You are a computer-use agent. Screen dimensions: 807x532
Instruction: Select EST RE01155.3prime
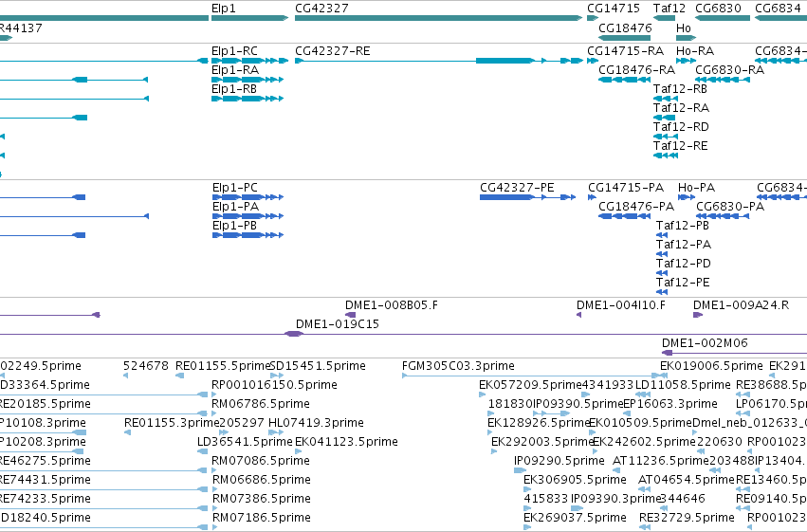coord(127,432)
